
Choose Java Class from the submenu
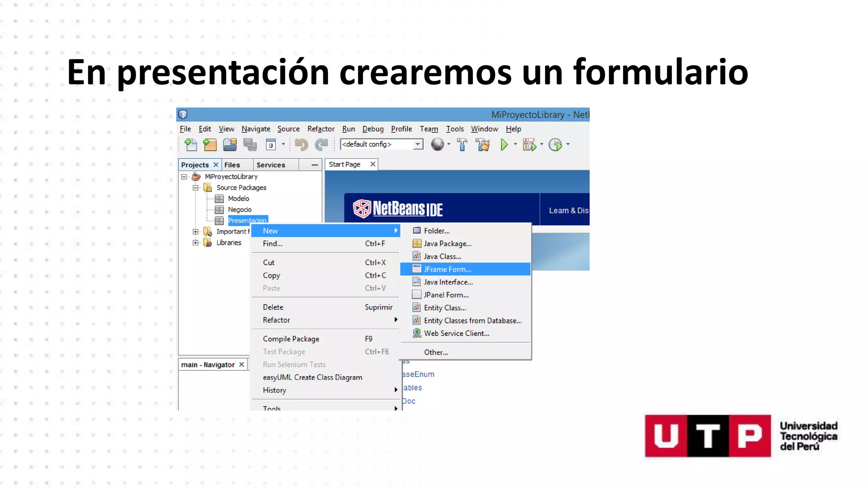[x=465, y=257]
